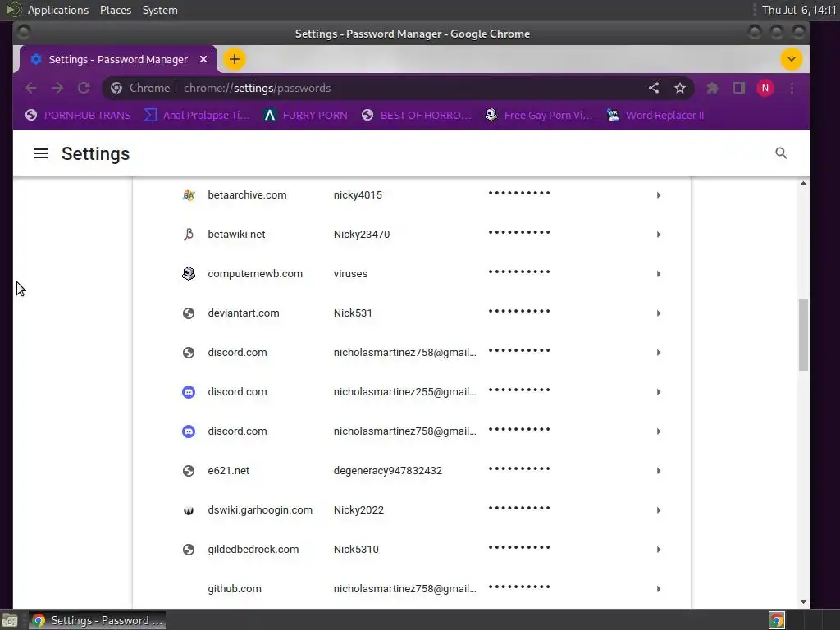The image size is (840, 630).
Task: Open the Settings hamburger menu
Action: pyautogui.click(x=41, y=153)
